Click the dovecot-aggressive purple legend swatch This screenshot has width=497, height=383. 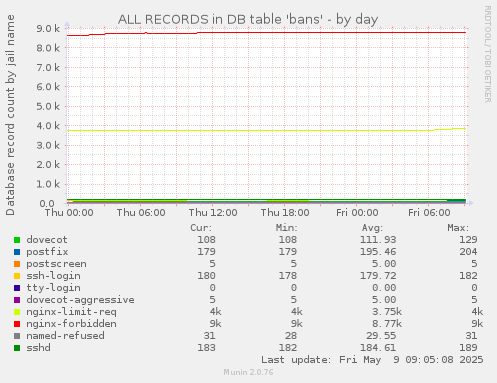click(x=17, y=300)
